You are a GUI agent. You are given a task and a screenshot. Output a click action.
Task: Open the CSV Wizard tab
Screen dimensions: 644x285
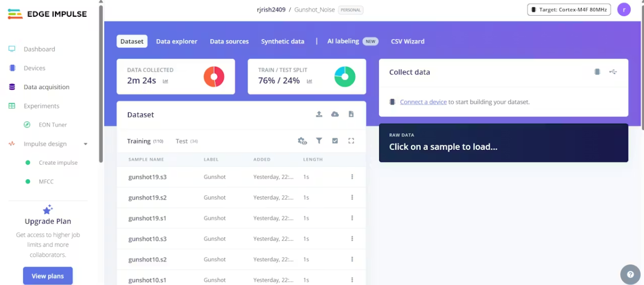click(408, 42)
